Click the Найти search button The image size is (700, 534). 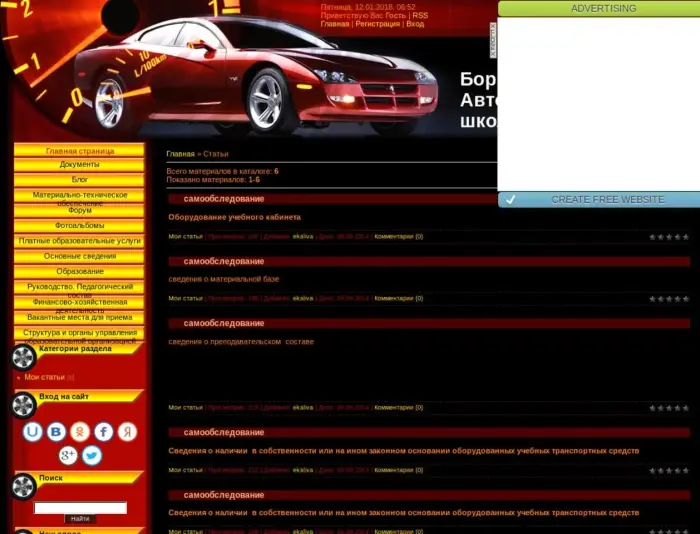click(80, 519)
